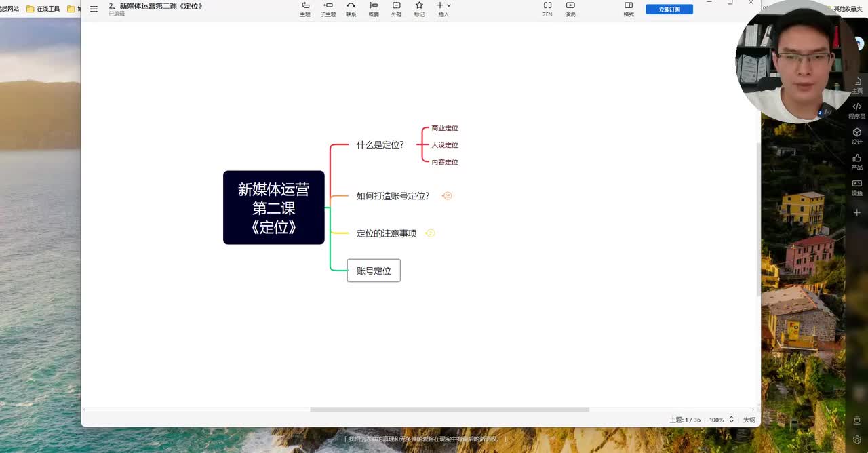Add a new sidebar item with plus
Image resolution: width=868 pixels, height=453 pixels.
[x=857, y=212]
